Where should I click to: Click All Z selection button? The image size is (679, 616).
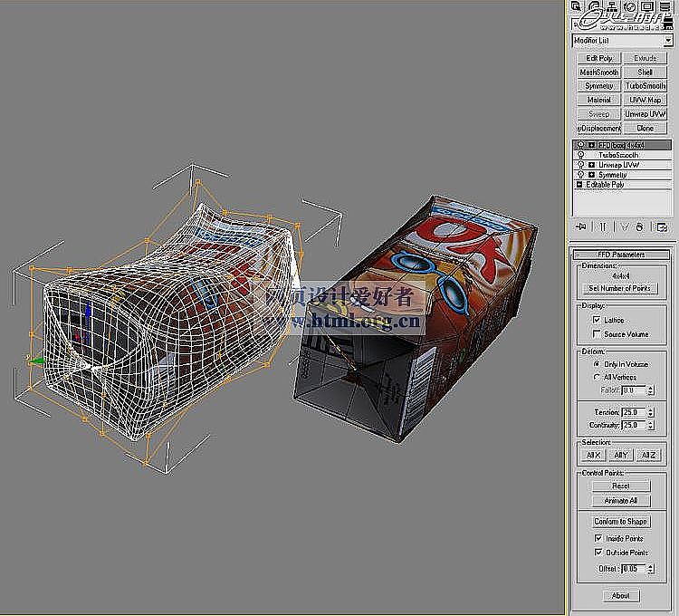[x=649, y=456]
